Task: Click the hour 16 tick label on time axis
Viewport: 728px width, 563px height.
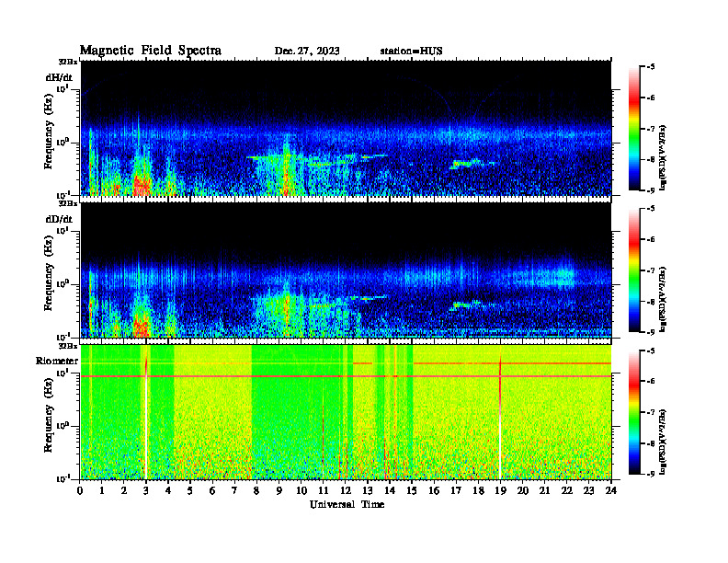Action: (x=434, y=490)
